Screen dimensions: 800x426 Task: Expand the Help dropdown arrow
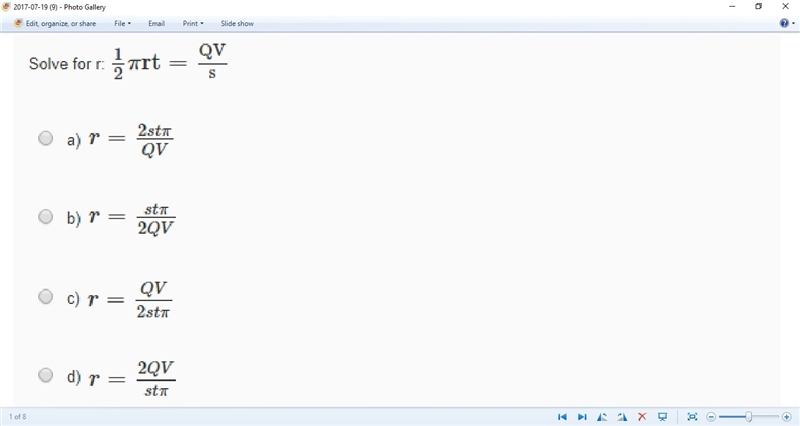click(793, 23)
